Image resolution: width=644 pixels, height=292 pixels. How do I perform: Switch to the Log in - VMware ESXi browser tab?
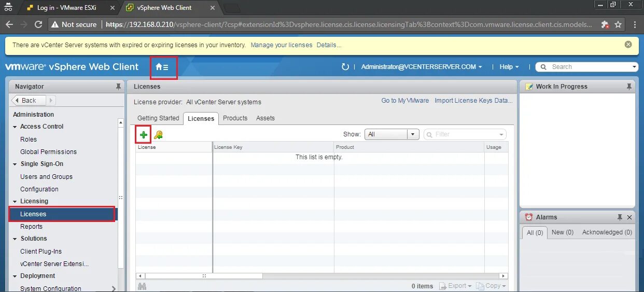click(x=66, y=8)
